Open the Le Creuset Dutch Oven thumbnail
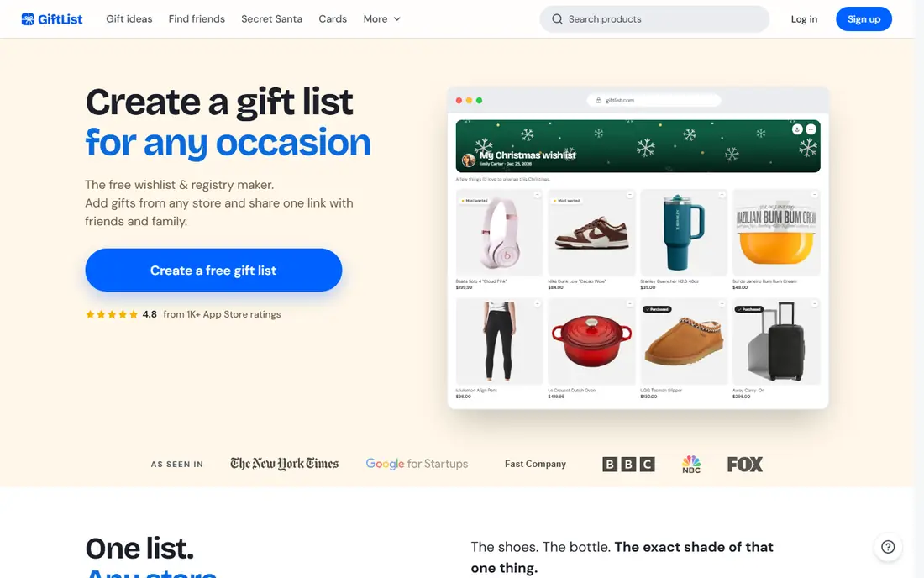This screenshot has height=578, width=924. point(591,341)
